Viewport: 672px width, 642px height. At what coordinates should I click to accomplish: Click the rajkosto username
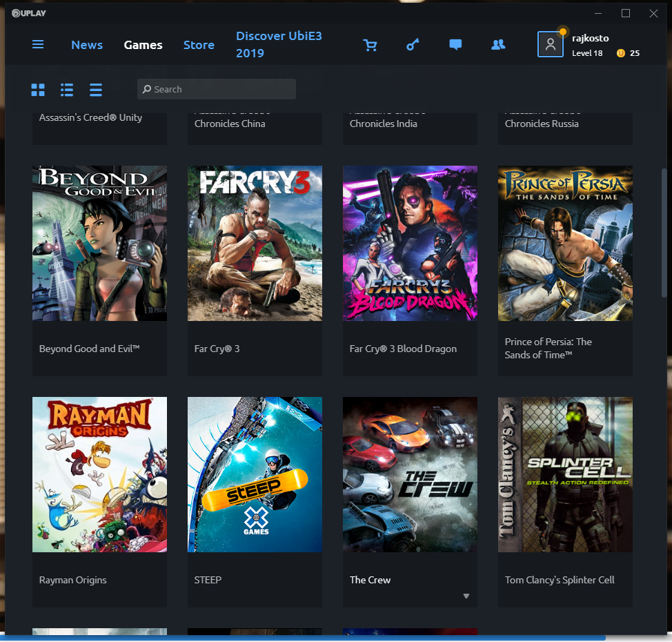click(591, 39)
